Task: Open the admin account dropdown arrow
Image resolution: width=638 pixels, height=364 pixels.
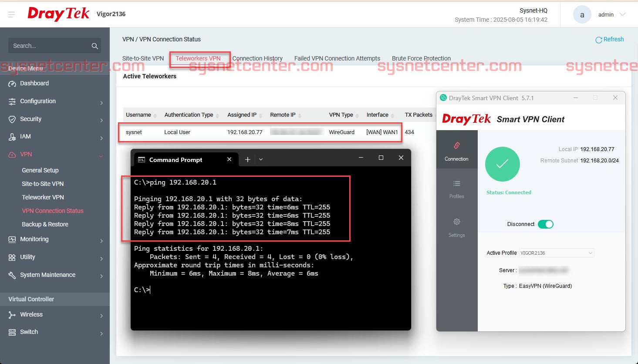Action: (622, 14)
